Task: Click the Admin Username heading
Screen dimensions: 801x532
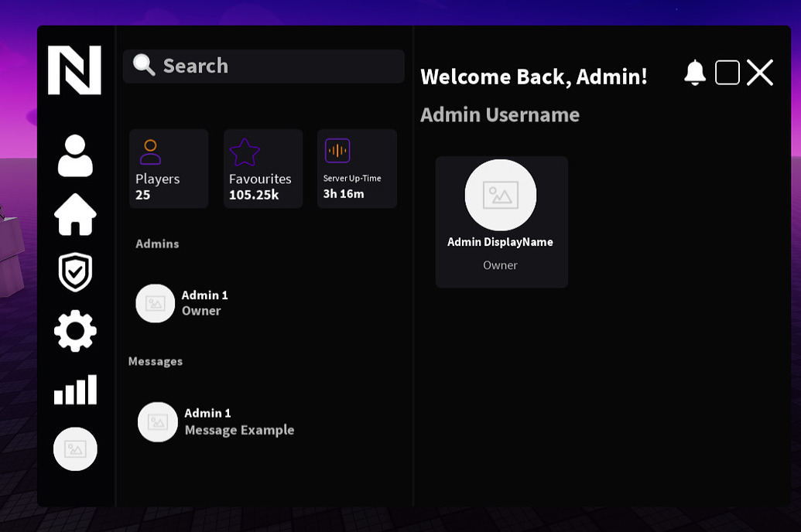Action: pyautogui.click(x=499, y=114)
